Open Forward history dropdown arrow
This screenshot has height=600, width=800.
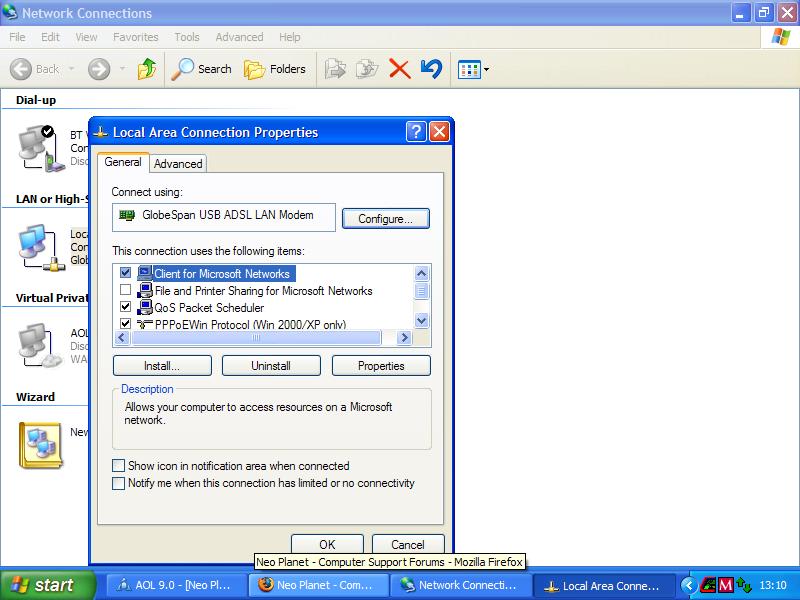pos(122,69)
